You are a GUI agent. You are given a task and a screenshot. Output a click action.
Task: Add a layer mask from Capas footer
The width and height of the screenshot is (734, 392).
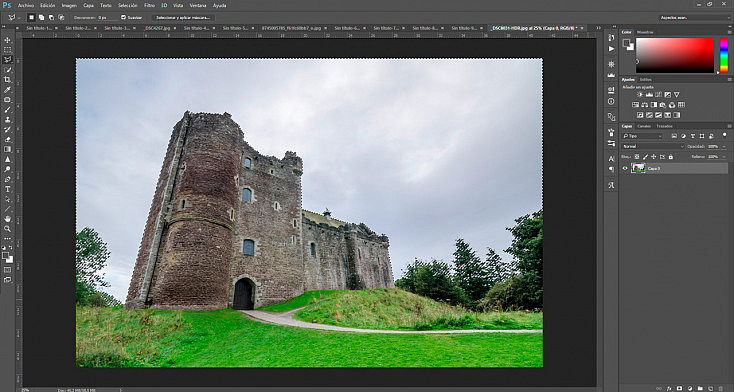coord(679,388)
